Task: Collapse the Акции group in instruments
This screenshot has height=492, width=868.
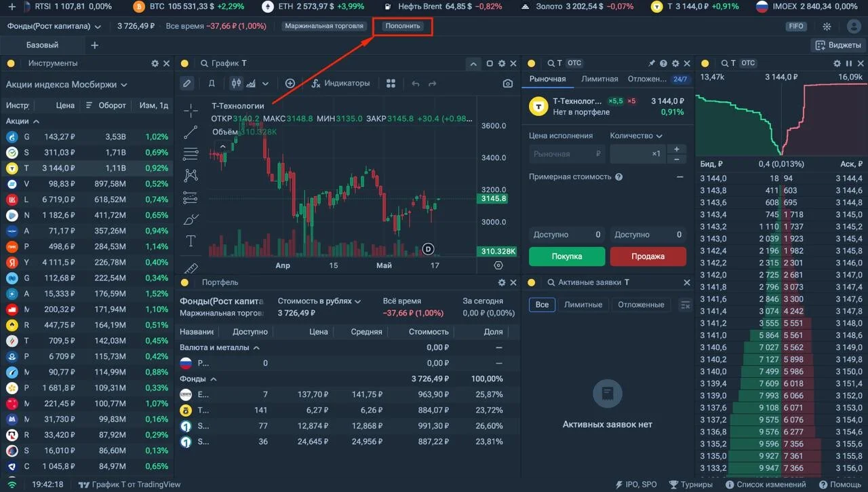Action: click(x=22, y=121)
